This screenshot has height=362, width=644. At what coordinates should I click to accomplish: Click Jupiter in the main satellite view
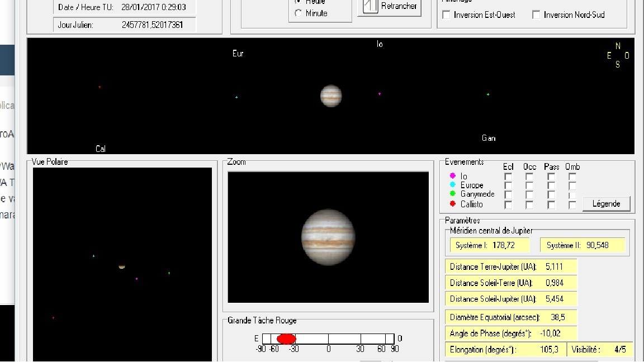[331, 96]
